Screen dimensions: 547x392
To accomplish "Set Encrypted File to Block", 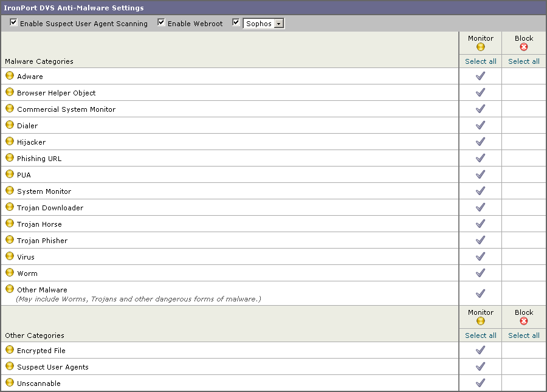I will [x=524, y=350].
